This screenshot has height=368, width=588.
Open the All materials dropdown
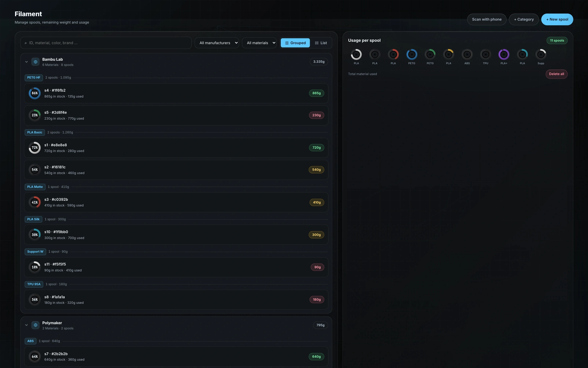(259, 43)
